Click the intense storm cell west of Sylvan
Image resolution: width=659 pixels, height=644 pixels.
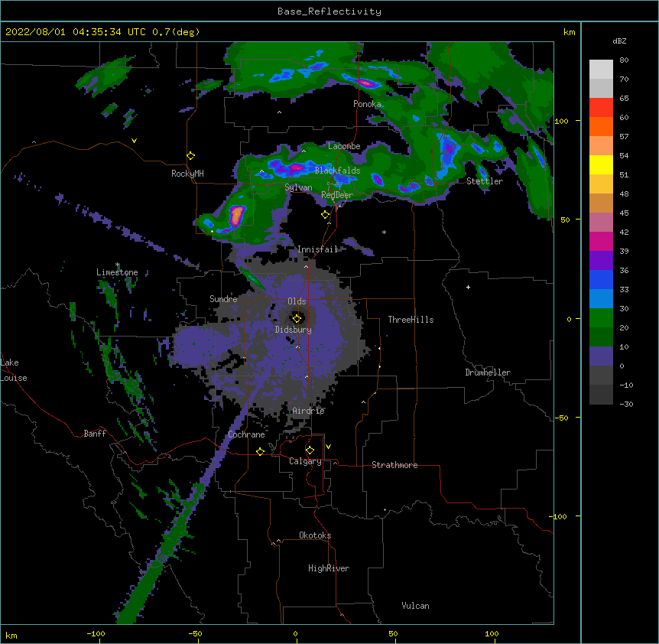point(237,216)
